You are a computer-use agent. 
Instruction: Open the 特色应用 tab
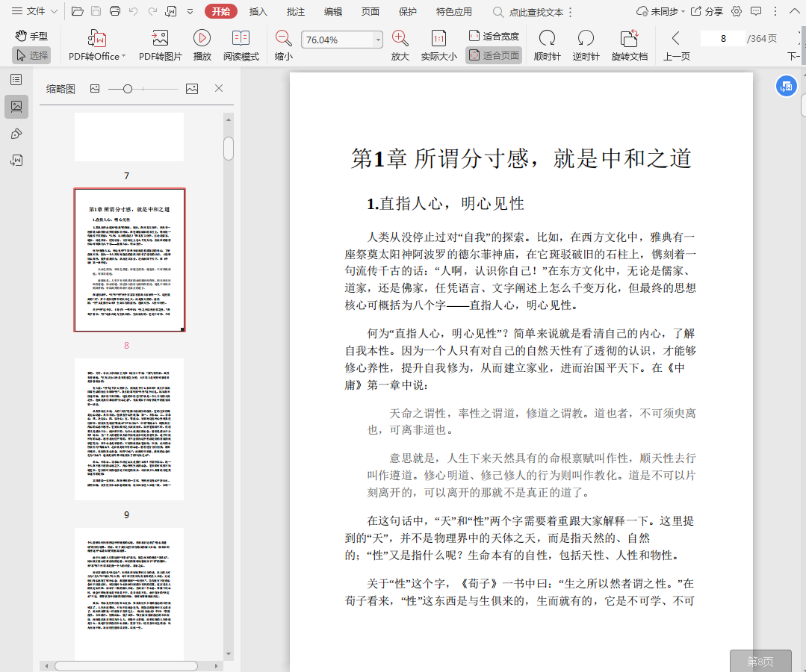[454, 11]
